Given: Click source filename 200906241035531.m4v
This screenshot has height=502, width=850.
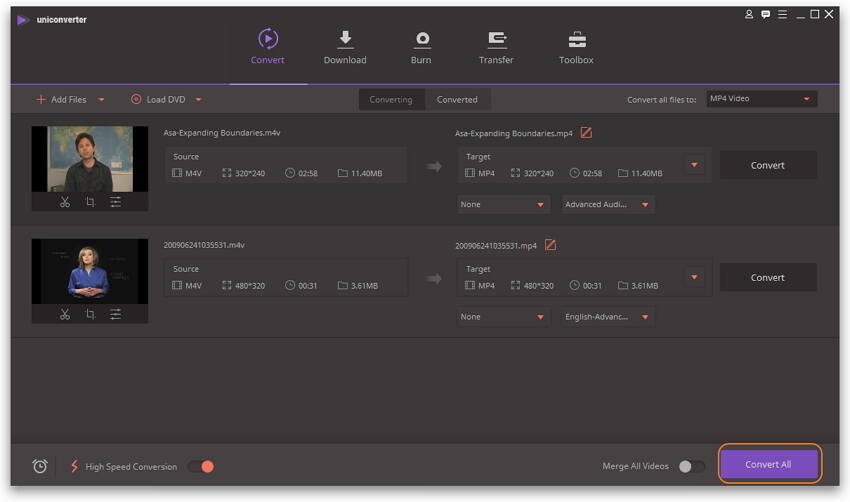Looking at the screenshot, I should [204, 245].
